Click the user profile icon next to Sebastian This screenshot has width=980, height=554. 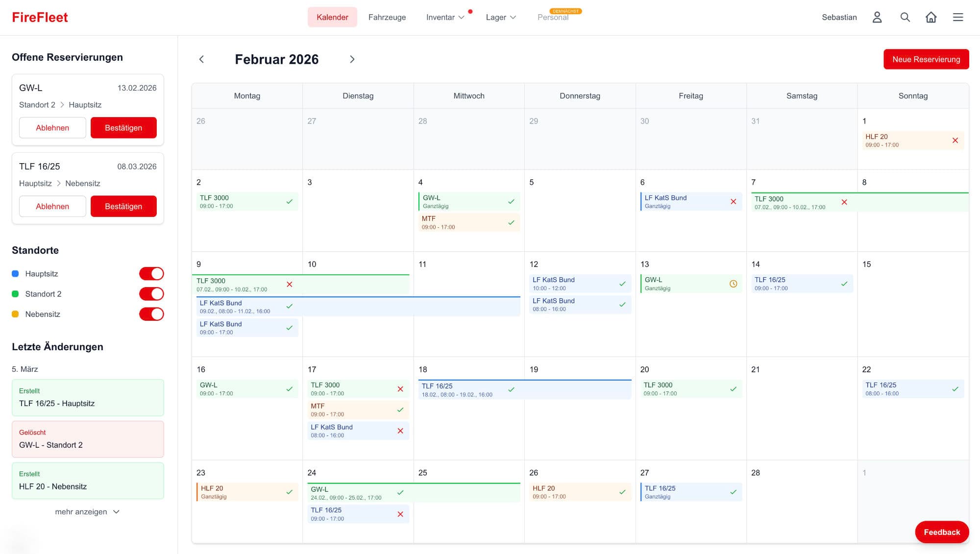pos(877,17)
